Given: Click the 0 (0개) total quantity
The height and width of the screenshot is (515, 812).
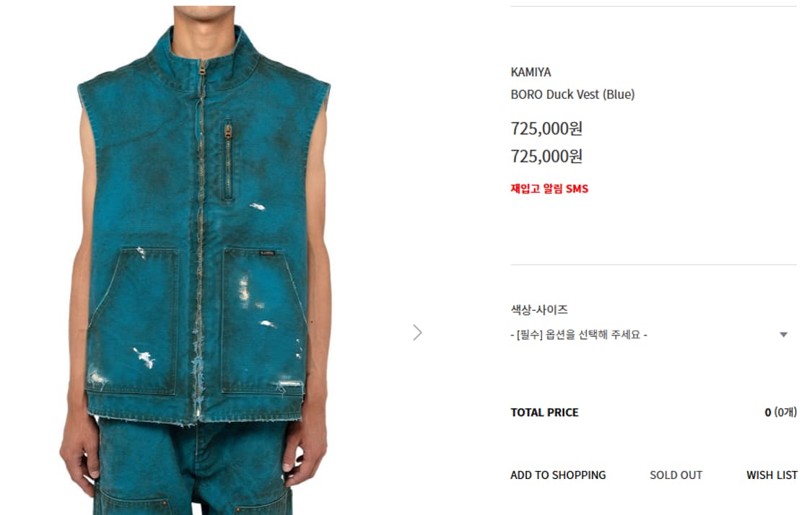Looking at the screenshot, I should tap(780, 413).
